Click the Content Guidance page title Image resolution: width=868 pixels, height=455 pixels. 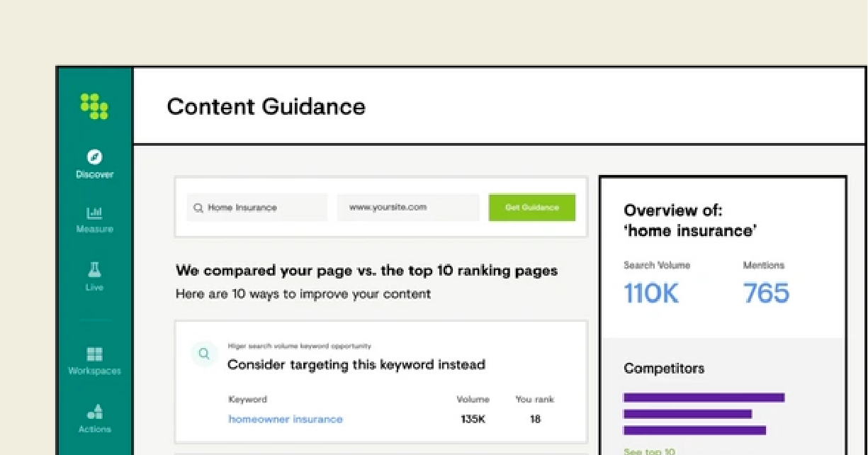(266, 106)
